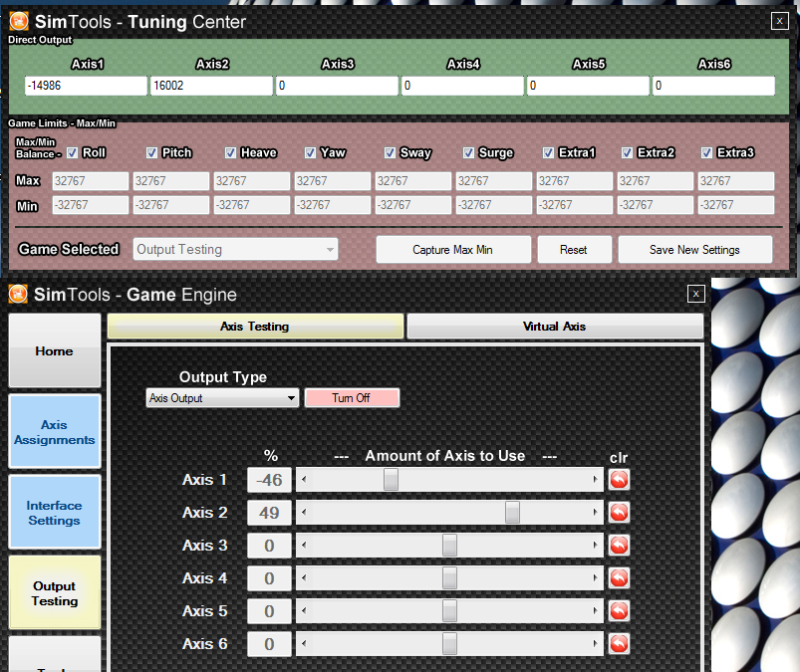Clear the Axis 1 slider value

pyautogui.click(x=619, y=480)
